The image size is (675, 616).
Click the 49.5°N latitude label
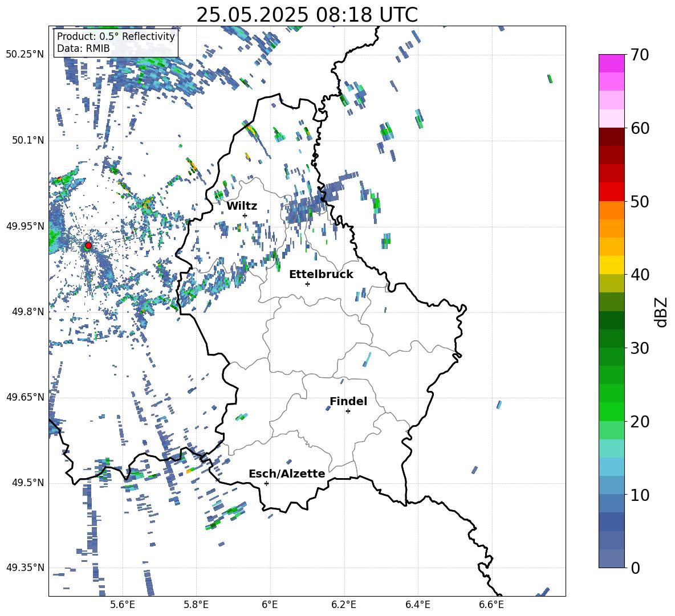28,483
